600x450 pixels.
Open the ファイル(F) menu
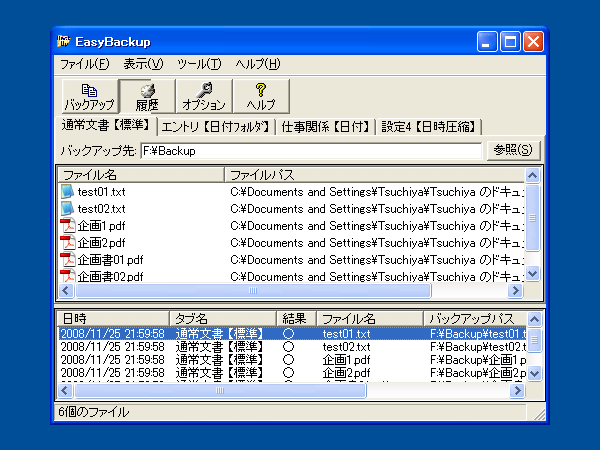[85, 64]
